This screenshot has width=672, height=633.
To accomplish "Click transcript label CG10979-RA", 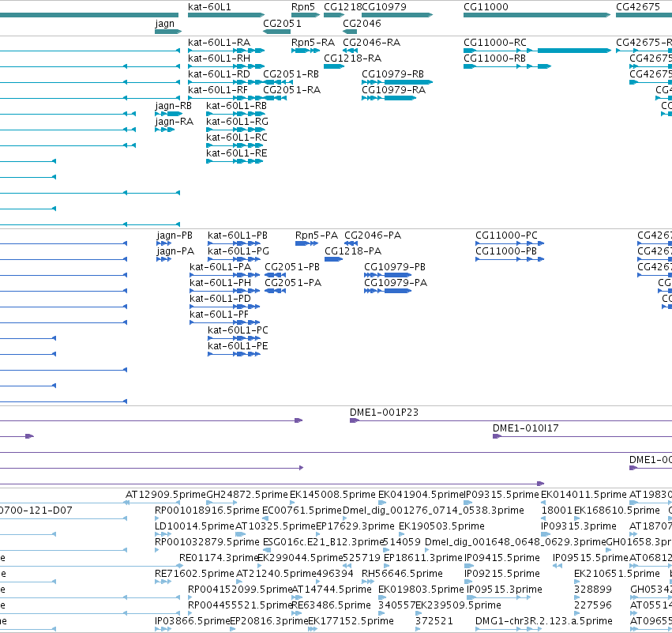I will (x=393, y=90).
